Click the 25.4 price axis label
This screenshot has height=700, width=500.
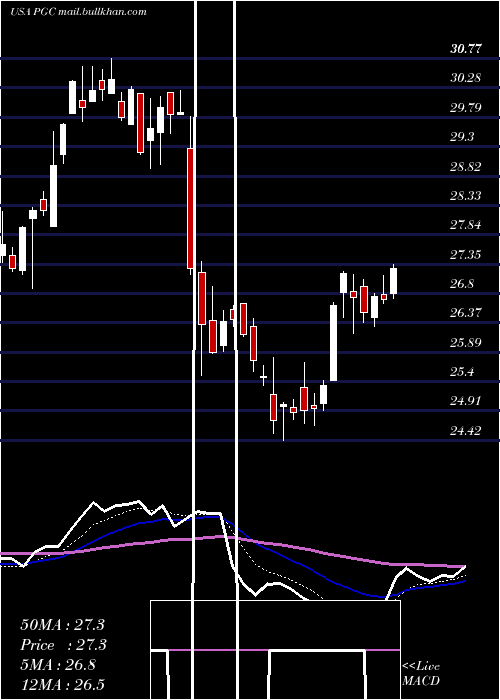[462, 372]
